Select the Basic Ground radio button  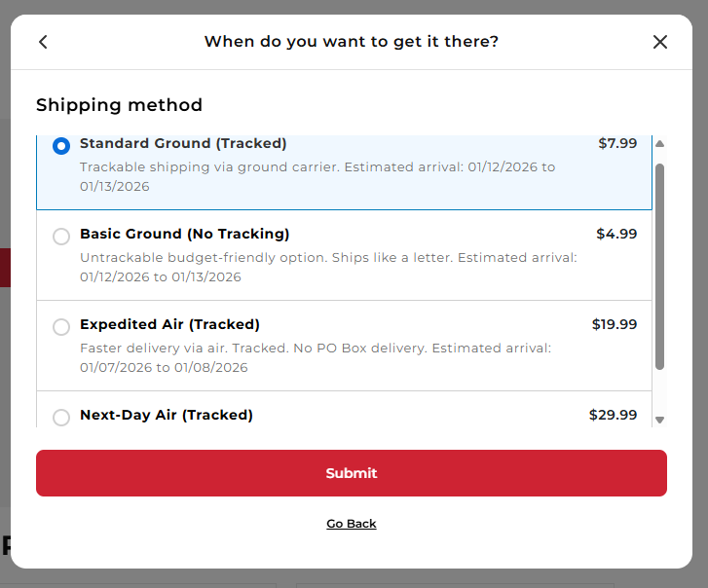click(x=61, y=236)
